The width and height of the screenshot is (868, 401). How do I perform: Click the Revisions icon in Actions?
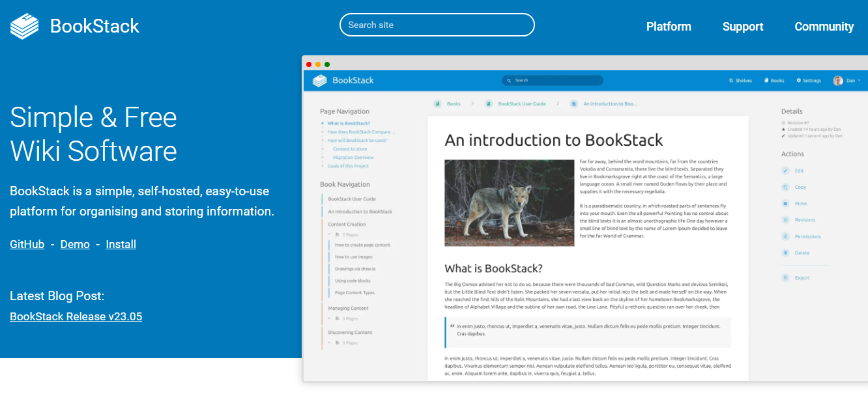click(x=785, y=220)
